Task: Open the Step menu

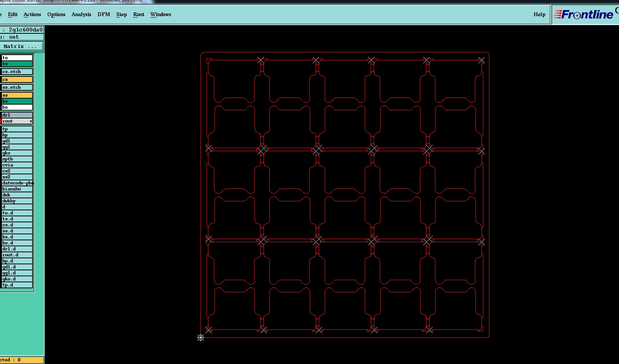Action: (x=121, y=14)
